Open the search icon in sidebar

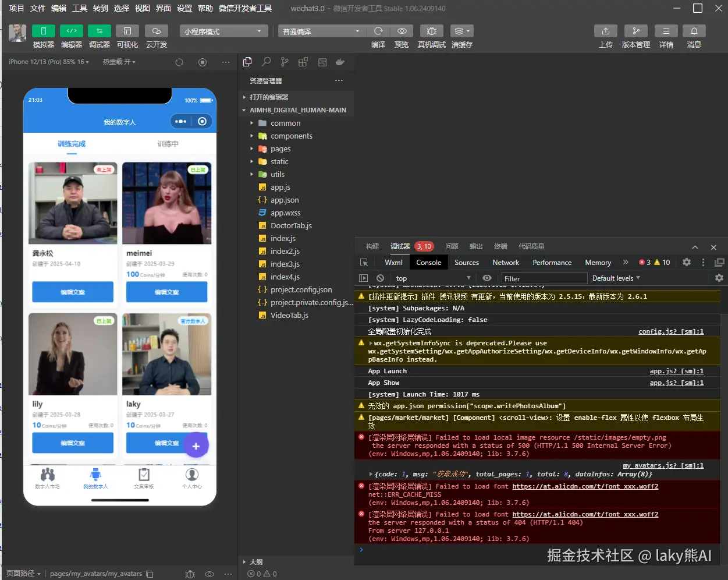coord(266,62)
